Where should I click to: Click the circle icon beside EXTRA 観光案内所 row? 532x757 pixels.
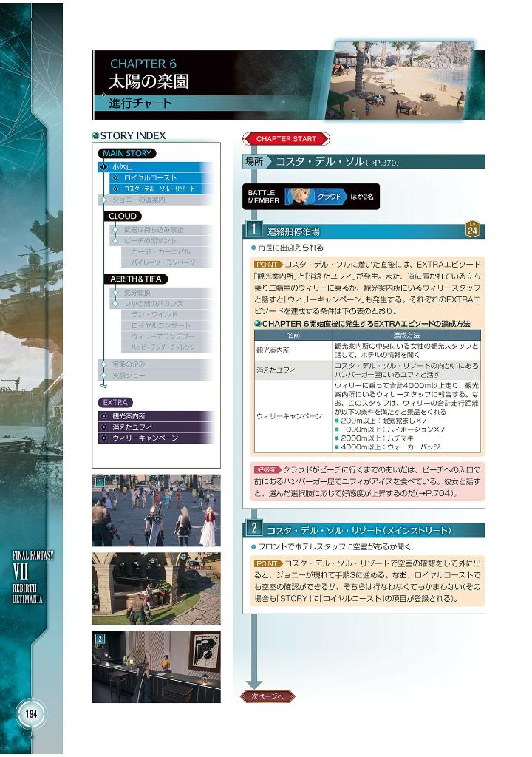point(103,416)
